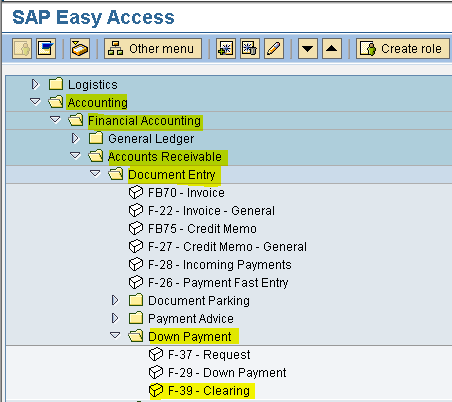Select the Logistics tree entry
The image size is (452, 402).
[93, 85]
